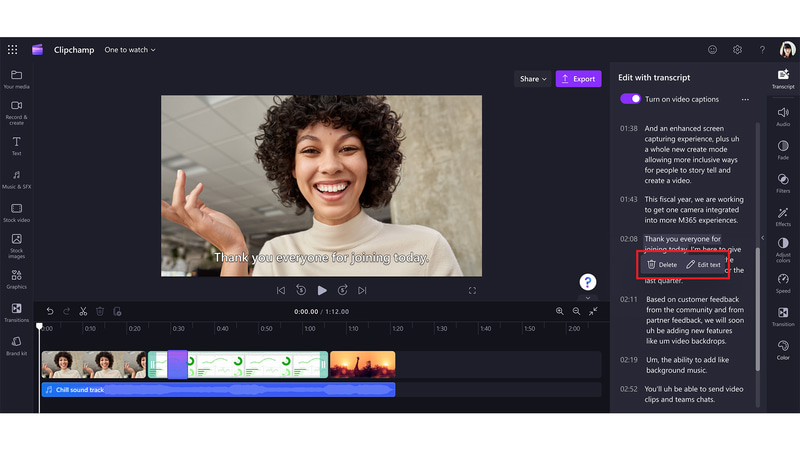800x450 pixels.
Task: Click the timeline playhead marker
Action: tap(39, 326)
